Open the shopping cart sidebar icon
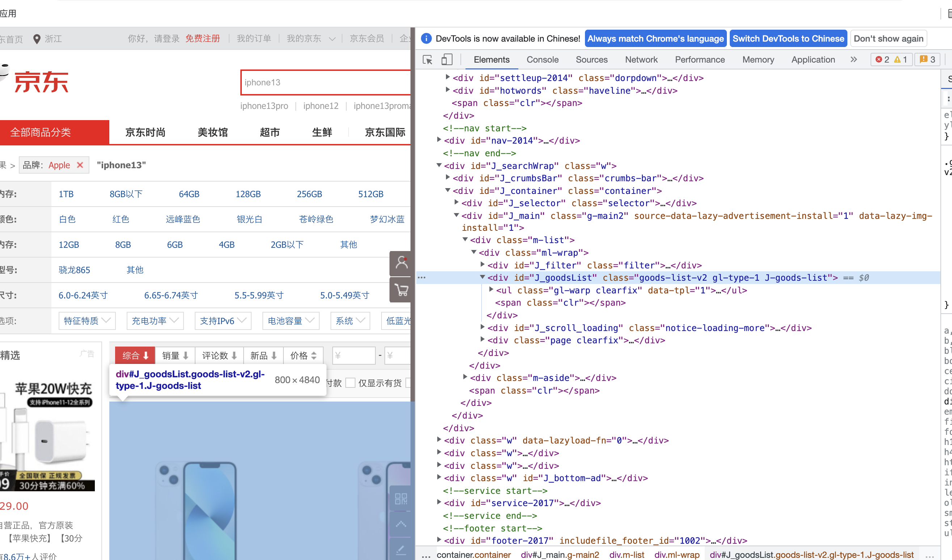The height and width of the screenshot is (560, 952). point(401,290)
